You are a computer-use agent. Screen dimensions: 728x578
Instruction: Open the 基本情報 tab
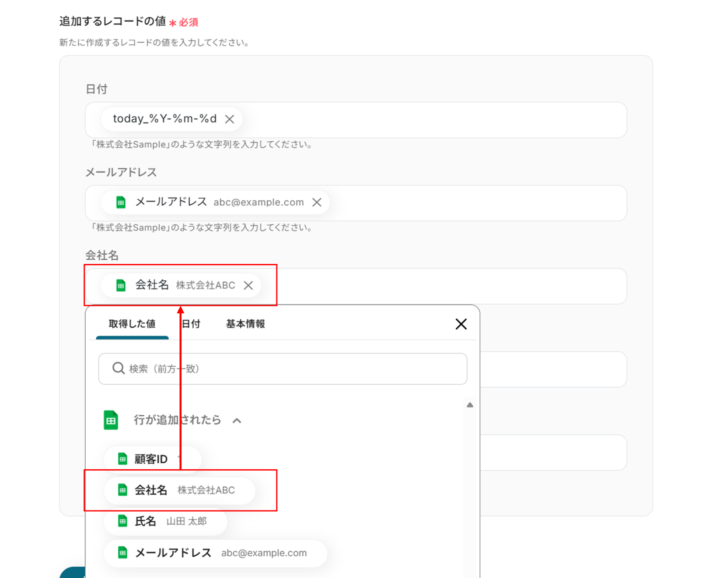point(245,324)
